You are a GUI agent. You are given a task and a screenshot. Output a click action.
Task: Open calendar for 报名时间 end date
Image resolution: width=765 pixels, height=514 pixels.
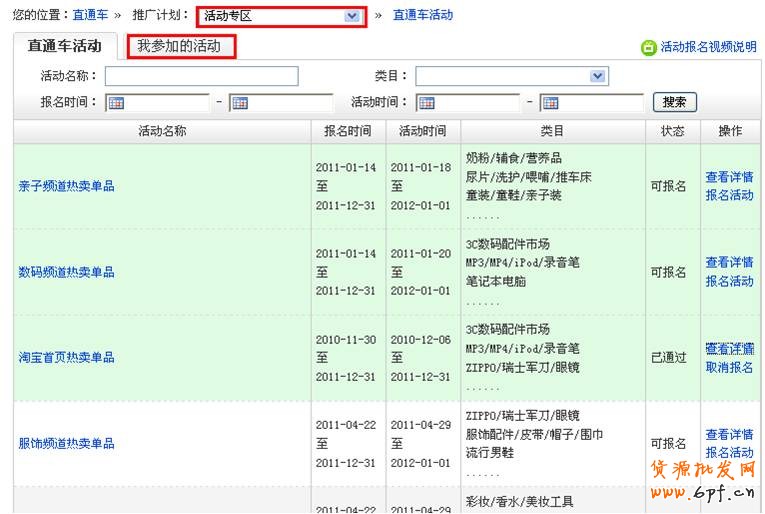coord(240,103)
